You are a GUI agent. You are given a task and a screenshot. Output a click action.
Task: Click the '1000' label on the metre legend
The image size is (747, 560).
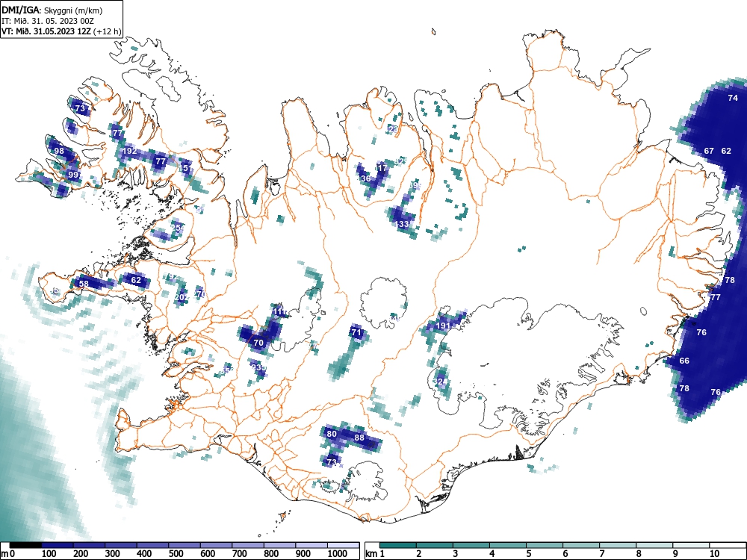click(x=338, y=554)
